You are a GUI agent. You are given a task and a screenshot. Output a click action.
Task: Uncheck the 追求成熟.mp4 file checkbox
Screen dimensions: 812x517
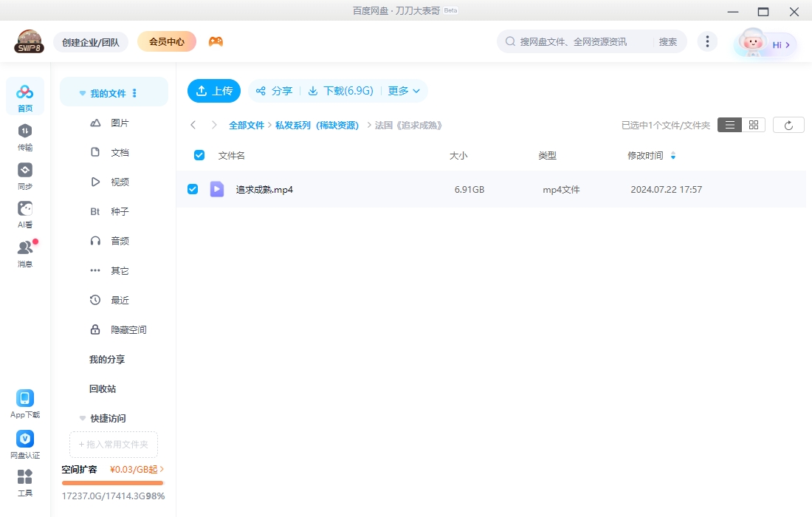click(193, 189)
